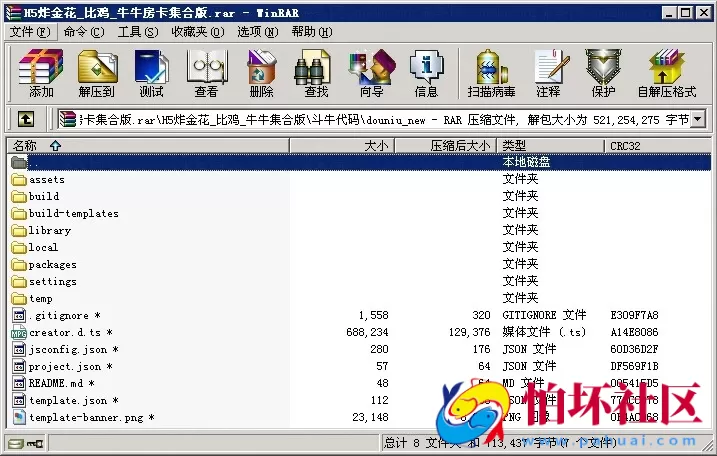Select the .gitignore file row
This screenshot has height=456, width=717.
pyautogui.click(x=359, y=315)
